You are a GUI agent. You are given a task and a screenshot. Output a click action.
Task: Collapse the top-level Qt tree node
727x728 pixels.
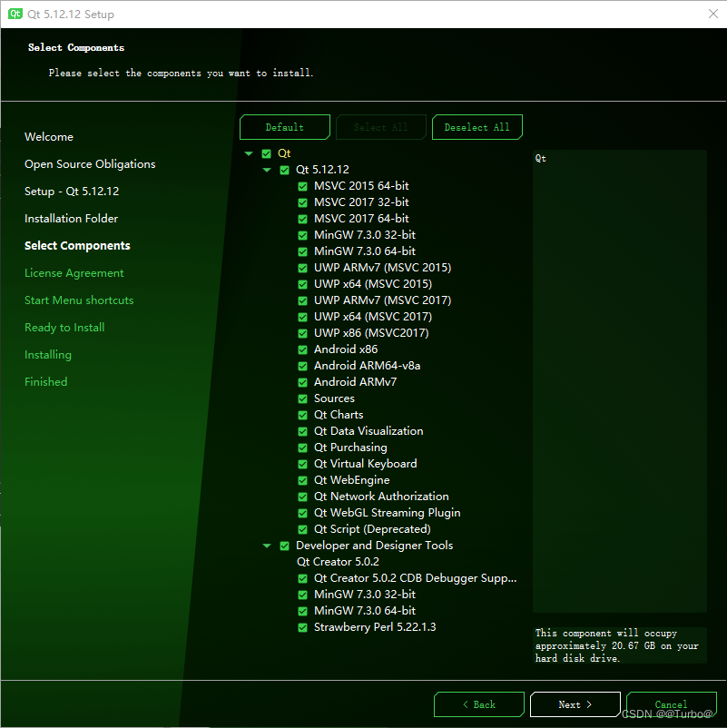pos(249,153)
